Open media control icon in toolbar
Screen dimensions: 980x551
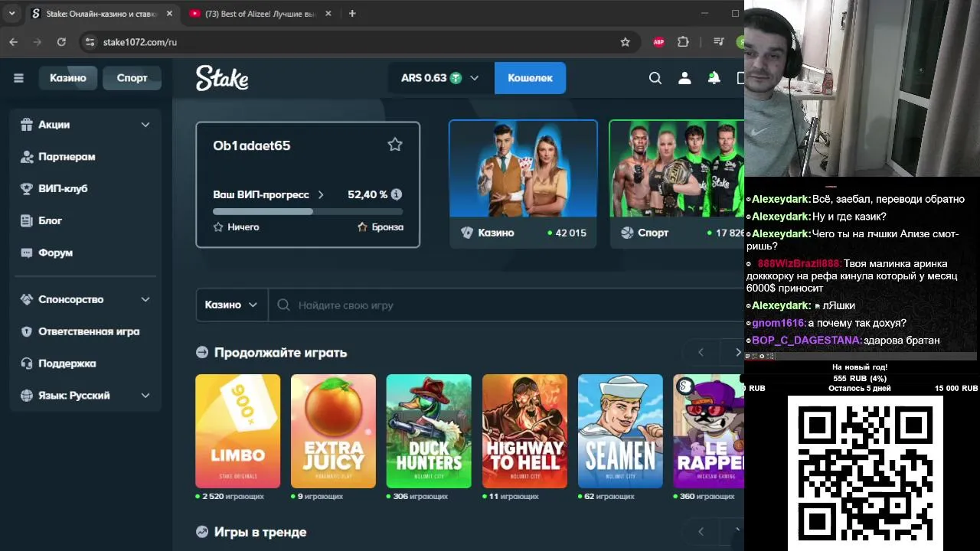(718, 42)
